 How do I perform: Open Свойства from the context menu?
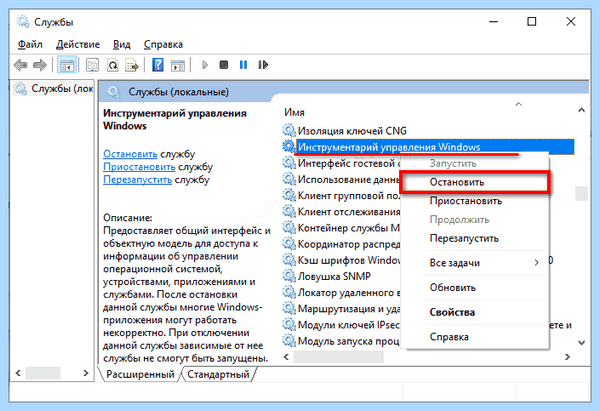coord(474,312)
